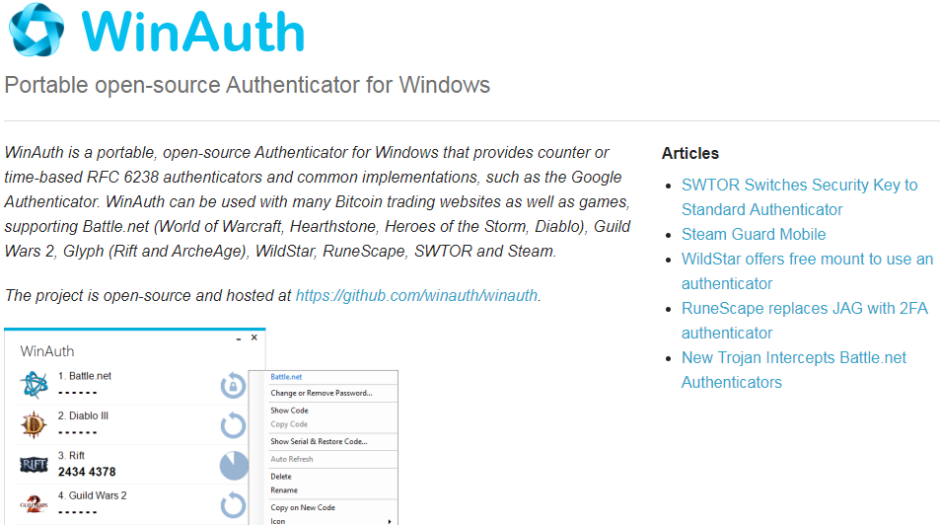940x525 pixels.
Task: Refresh the Guild Wars 2 code
Action: [x=233, y=505]
